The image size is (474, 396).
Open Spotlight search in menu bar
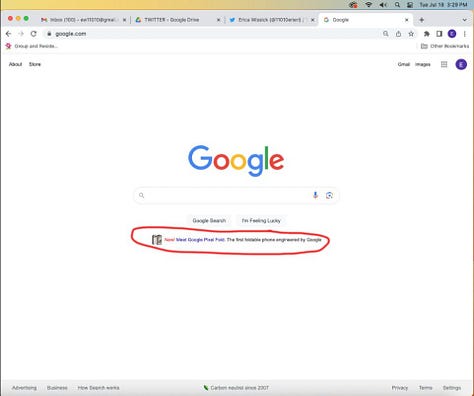tap(397, 5)
